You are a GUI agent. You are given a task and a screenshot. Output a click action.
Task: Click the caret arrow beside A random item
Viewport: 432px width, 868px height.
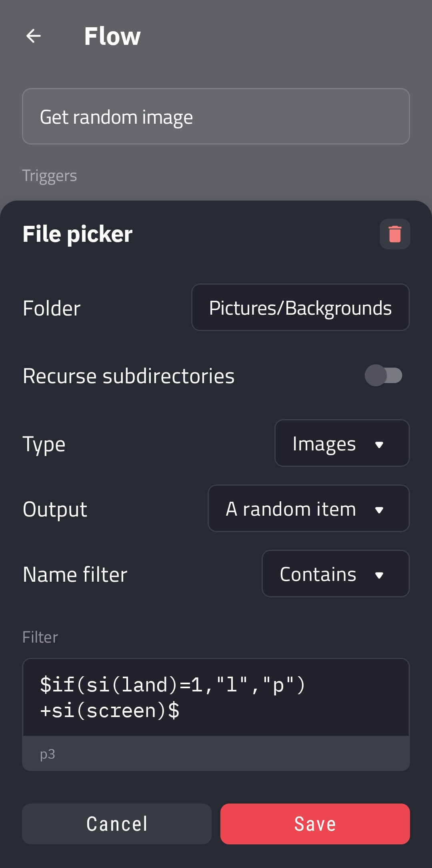click(x=379, y=510)
